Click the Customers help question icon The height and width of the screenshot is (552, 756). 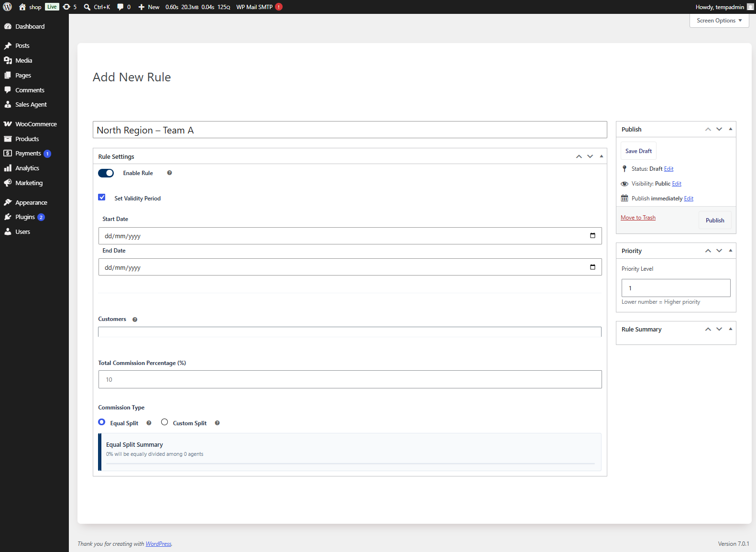coord(135,320)
